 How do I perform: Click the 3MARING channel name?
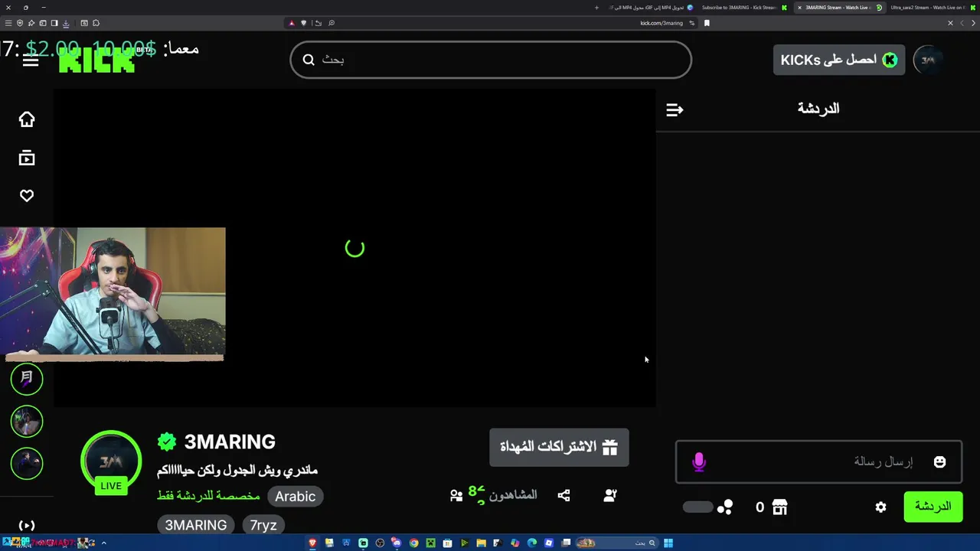tap(230, 442)
